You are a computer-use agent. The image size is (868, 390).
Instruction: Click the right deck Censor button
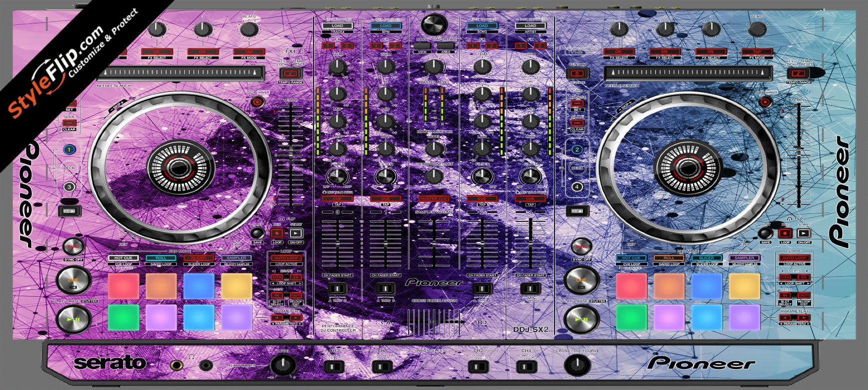(x=578, y=73)
